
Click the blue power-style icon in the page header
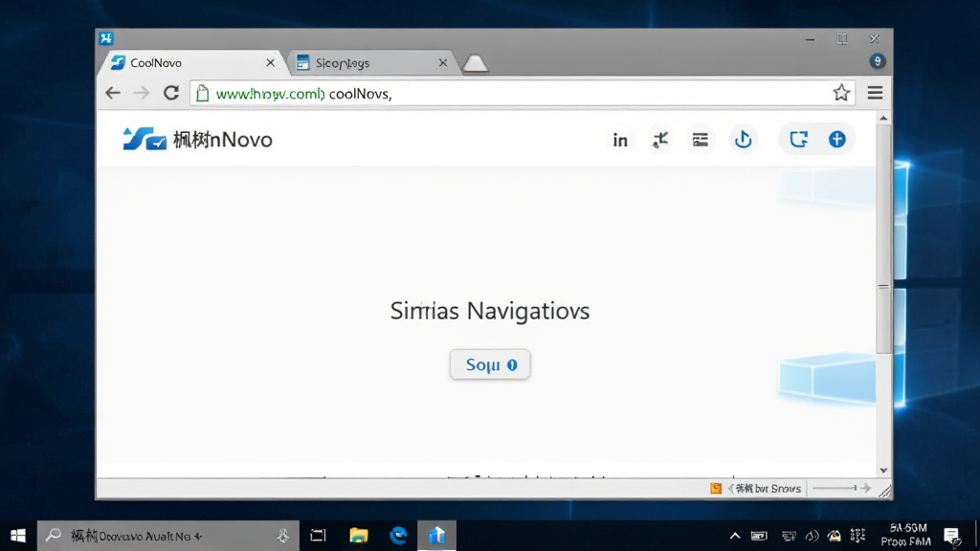(x=743, y=140)
